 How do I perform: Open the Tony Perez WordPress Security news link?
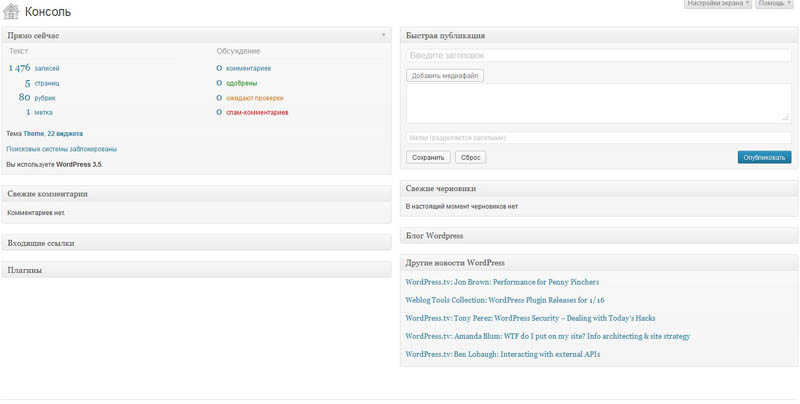pyautogui.click(x=530, y=318)
